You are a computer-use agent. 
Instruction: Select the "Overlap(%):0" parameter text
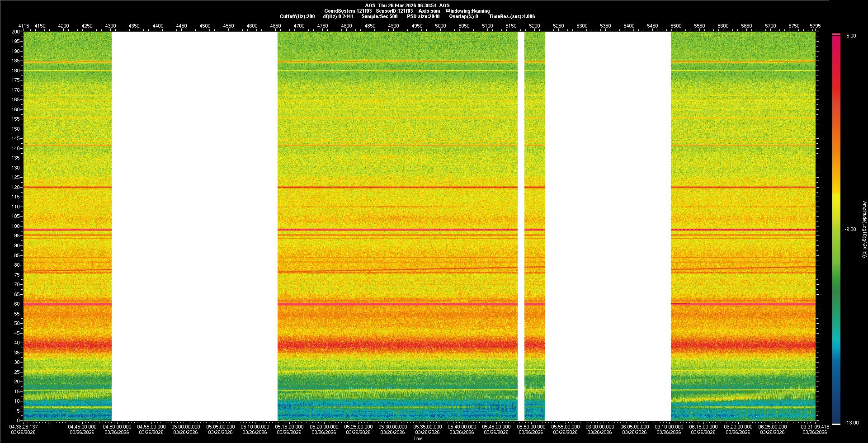[463, 16]
